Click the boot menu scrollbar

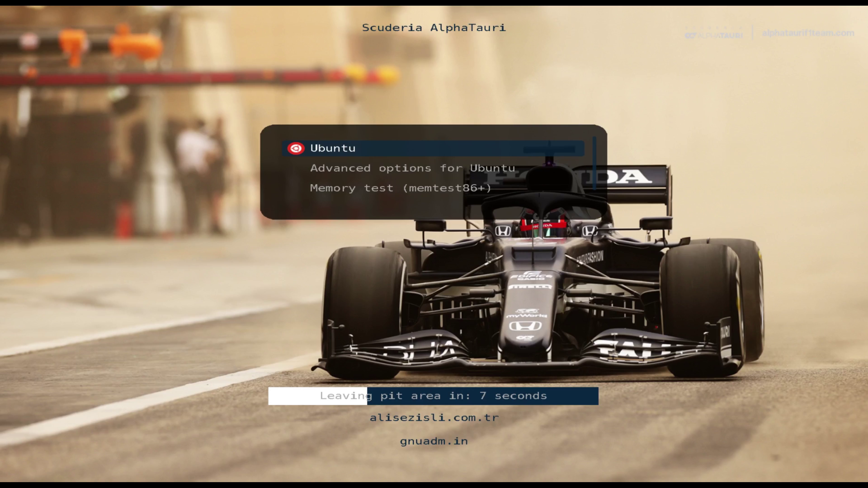pos(594,163)
